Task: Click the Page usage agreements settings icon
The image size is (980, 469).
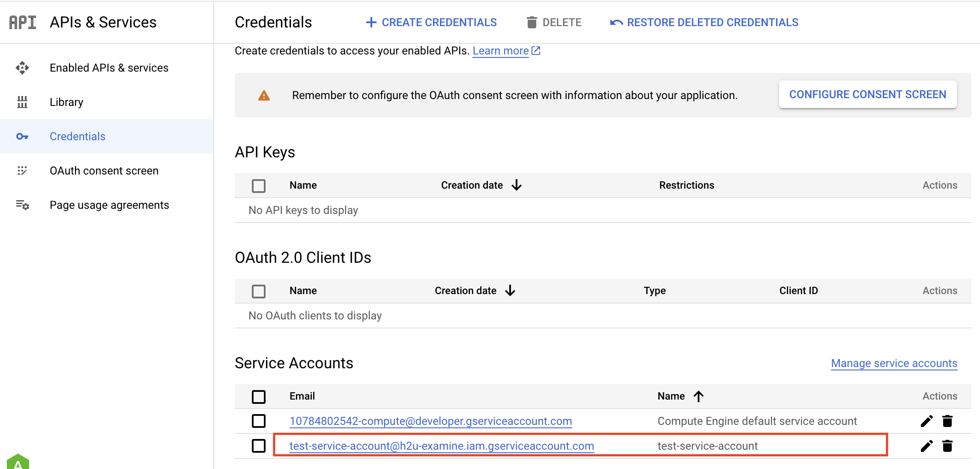Action: [x=22, y=205]
